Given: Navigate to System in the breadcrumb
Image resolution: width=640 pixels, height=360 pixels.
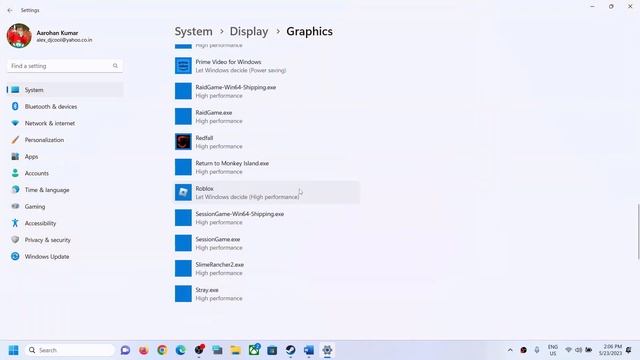Looking at the screenshot, I should [x=193, y=31].
